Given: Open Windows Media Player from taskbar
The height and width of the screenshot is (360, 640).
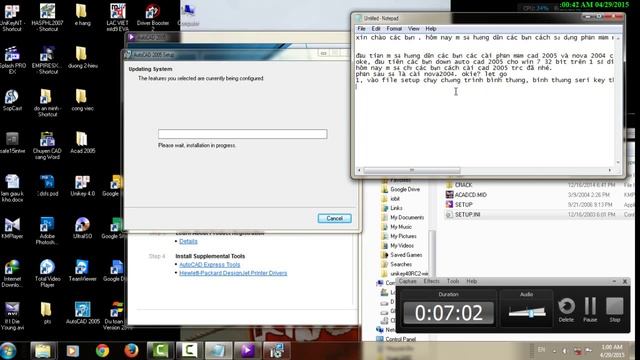Looking at the screenshot, I should point(73,351).
